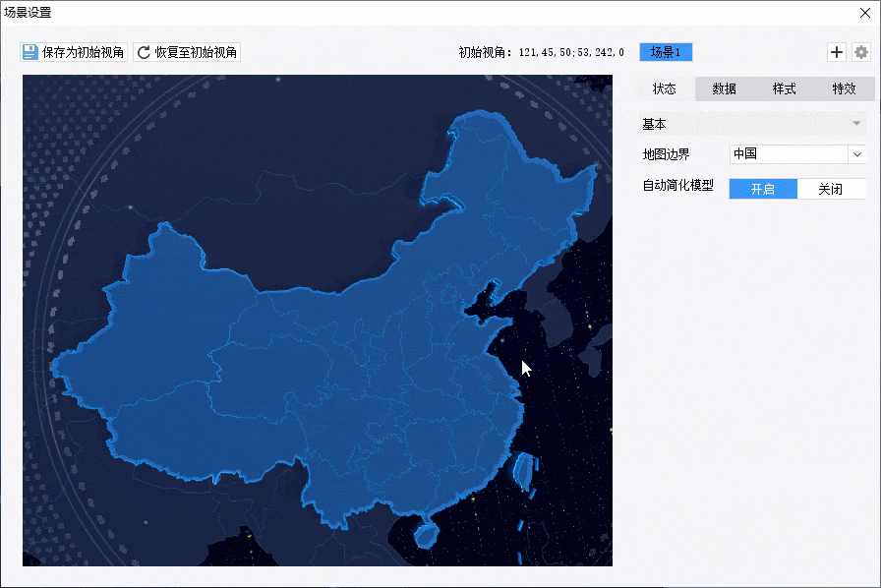Image resolution: width=881 pixels, height=588 pixels.
Task: Restore view with 恢复至初始视角 button
Action: 187,52
